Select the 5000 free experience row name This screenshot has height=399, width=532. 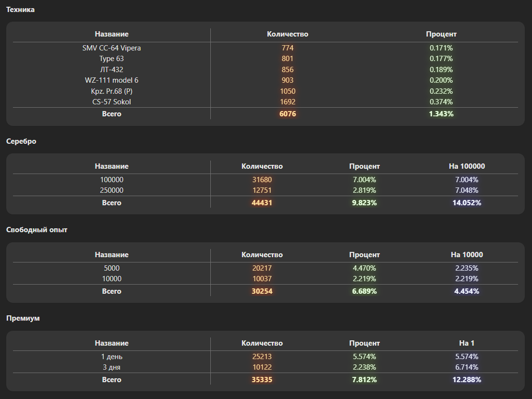pyautogui.click(x=111, y=268)
